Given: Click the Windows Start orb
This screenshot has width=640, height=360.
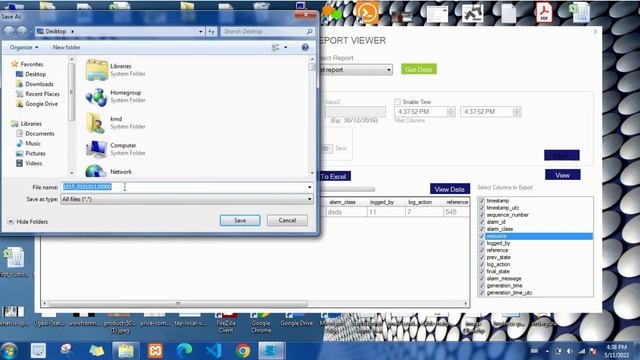Looking at the screenshot, I should pos(9,351).
